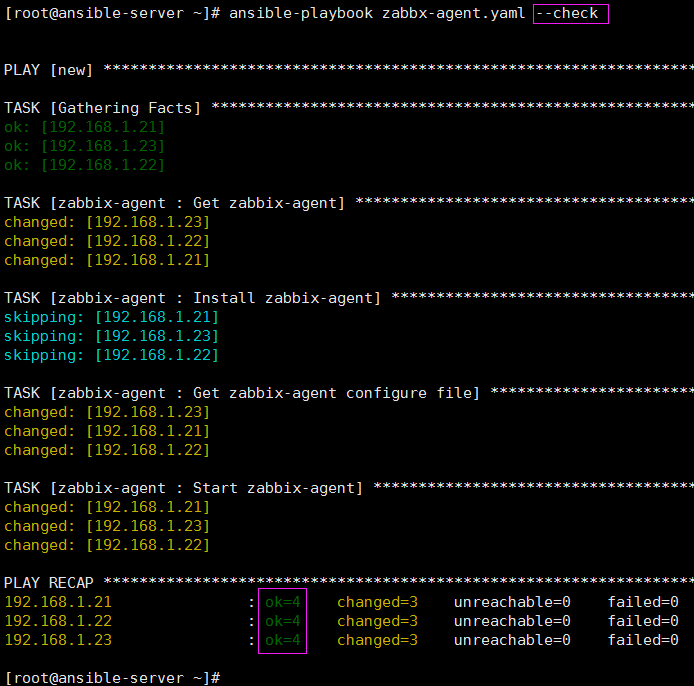
Task: Click 'failed=0' in the 192.168.1.23 recap row
Action: [x=643, y=640]
